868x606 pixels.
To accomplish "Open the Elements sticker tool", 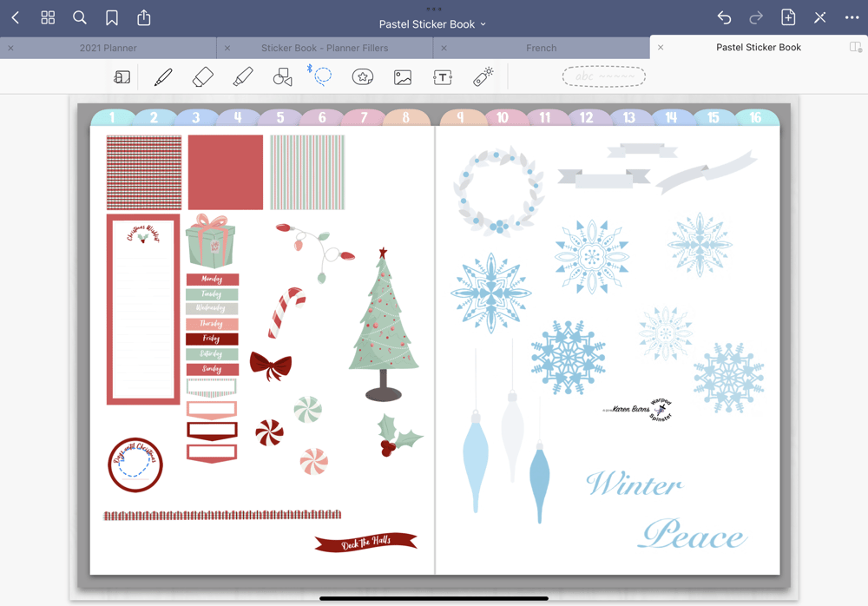I will pos(363,76).
